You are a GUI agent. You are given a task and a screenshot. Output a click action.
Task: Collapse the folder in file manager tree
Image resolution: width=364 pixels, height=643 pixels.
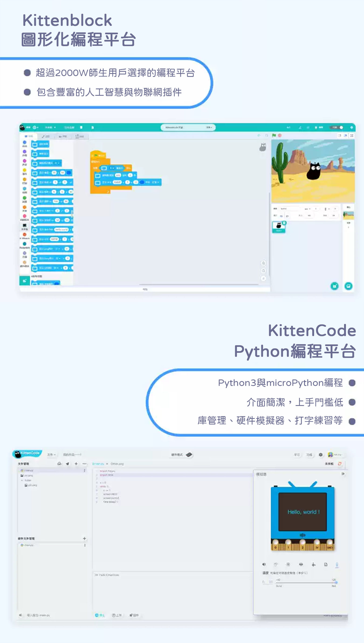tap(22, 480)
